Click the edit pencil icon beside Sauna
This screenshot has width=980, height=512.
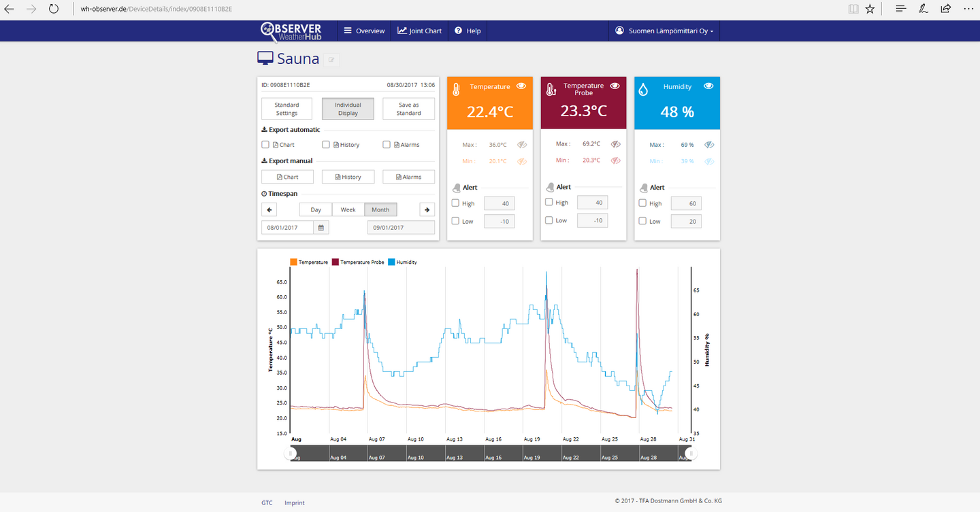pos(331,60)
